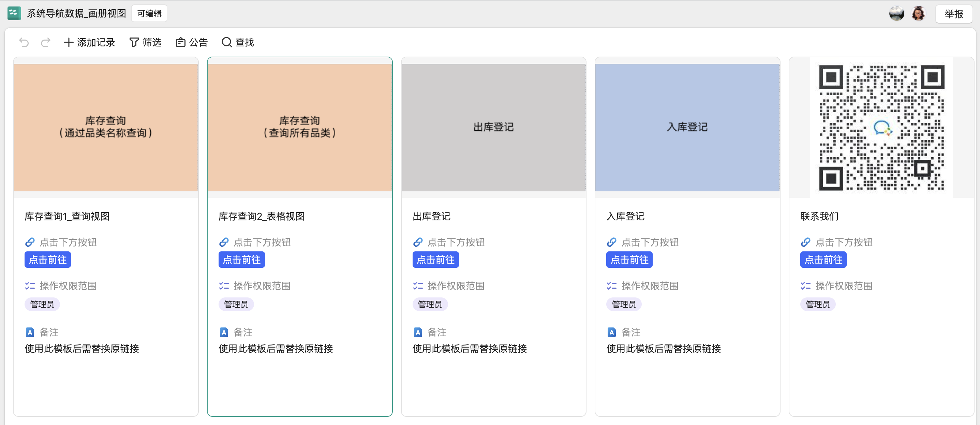Click the document title 系统导航数据_画册视图
The image size is (980, 425).
76,14
